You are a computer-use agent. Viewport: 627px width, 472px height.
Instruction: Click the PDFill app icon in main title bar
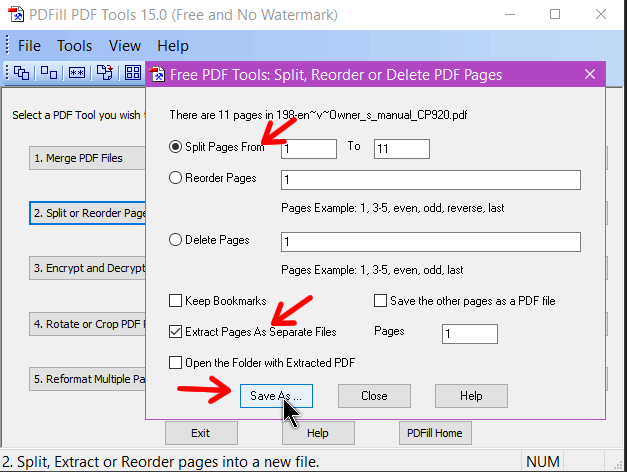point(16,14)
